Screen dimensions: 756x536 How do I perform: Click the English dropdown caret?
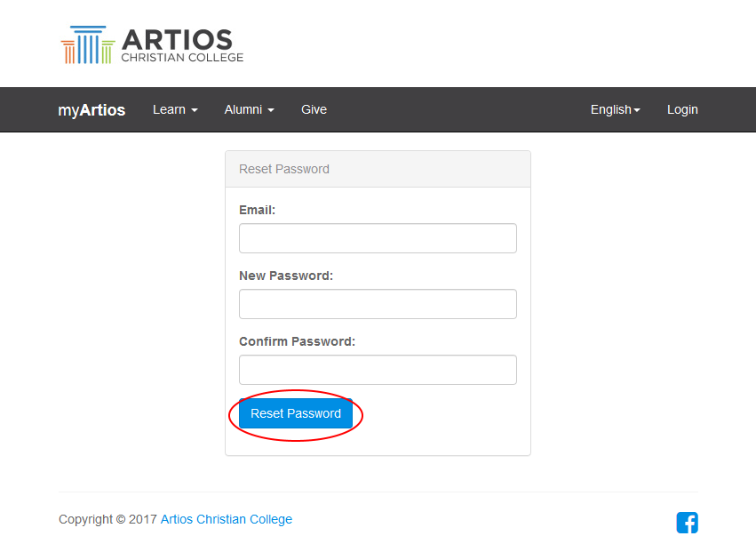point(636,111)
